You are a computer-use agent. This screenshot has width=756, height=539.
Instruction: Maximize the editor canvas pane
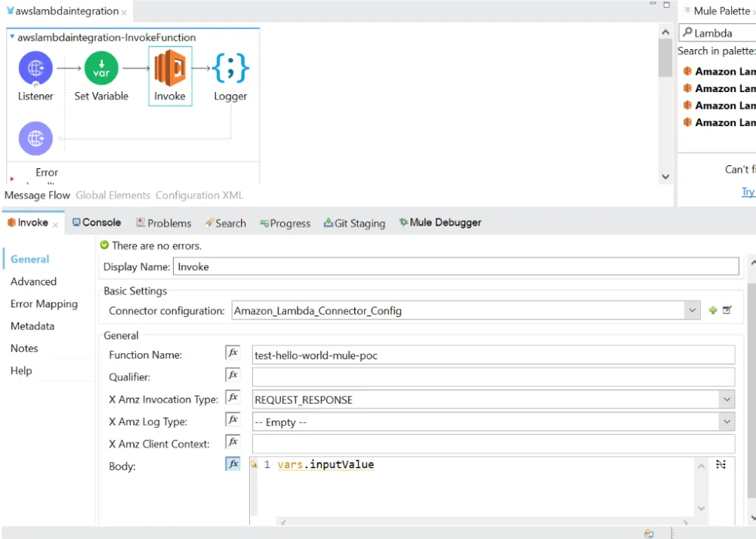(666, 5)
